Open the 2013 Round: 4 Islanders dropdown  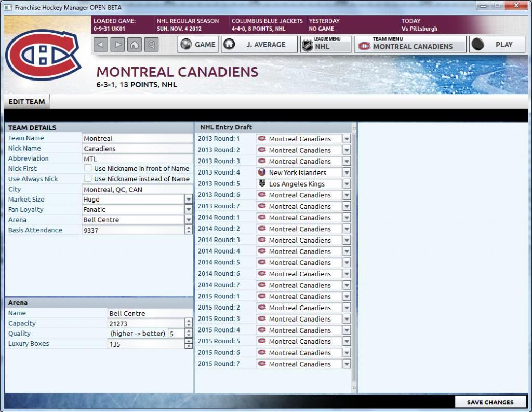(347, 172)
